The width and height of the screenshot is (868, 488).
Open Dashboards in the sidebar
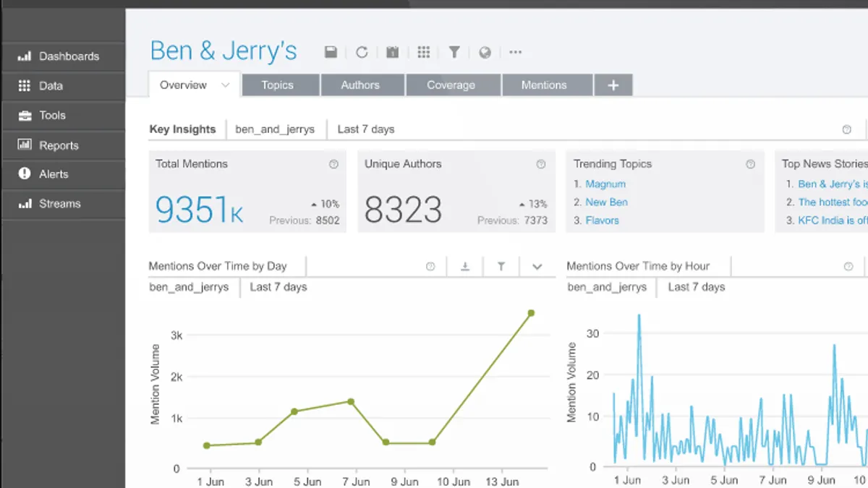click(x=63, y=56)
